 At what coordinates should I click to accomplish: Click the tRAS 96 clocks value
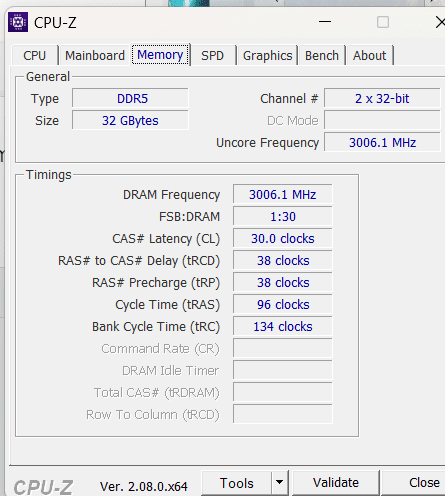click(x=283, y=305)
